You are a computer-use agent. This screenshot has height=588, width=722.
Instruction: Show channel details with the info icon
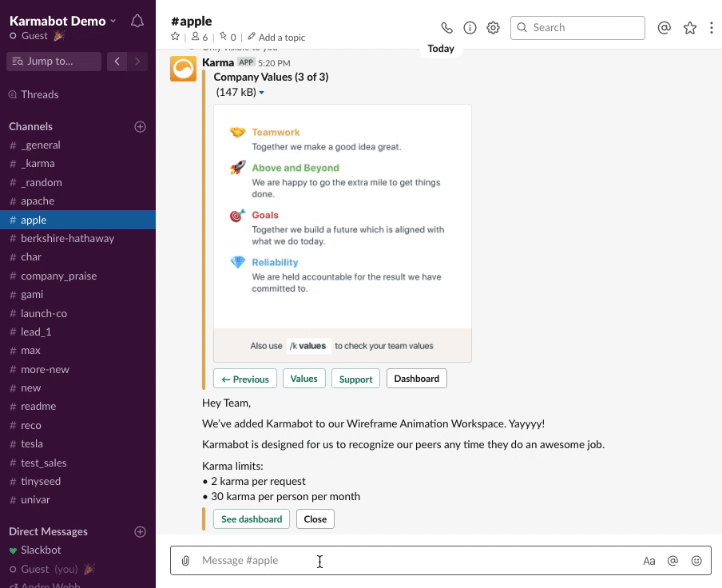coord(470,28)
